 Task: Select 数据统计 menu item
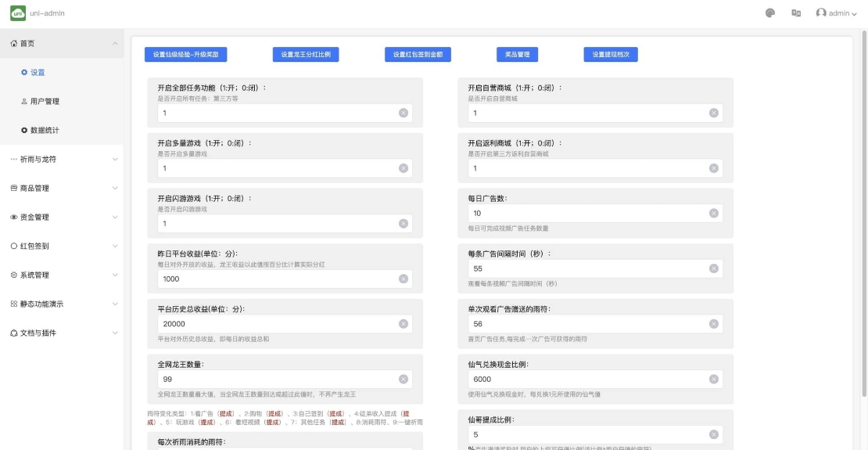[x=45, y=131]
